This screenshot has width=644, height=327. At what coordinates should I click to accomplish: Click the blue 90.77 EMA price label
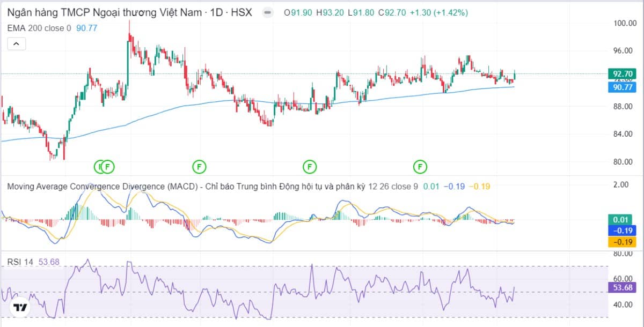click(x=621, y=87)
